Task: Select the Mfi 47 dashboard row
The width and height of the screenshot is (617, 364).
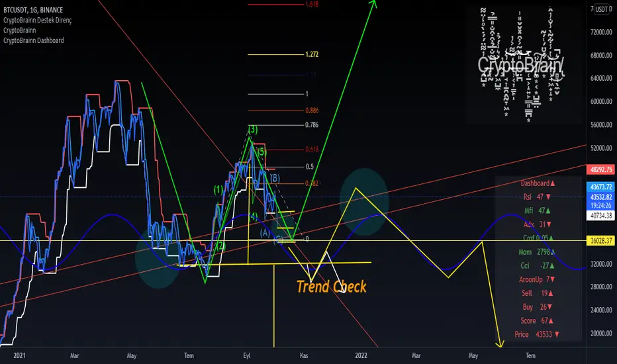Action: point(538,210)
